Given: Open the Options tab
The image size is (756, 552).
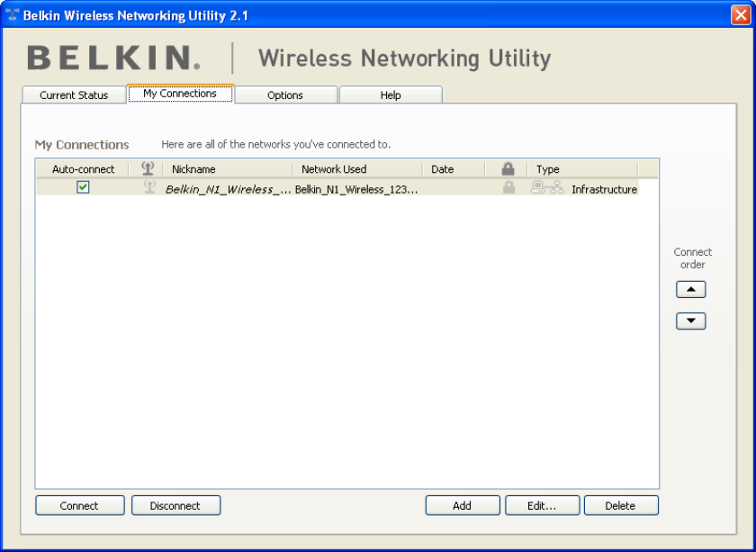Looking at the screenshot, I should pos(285,95).
